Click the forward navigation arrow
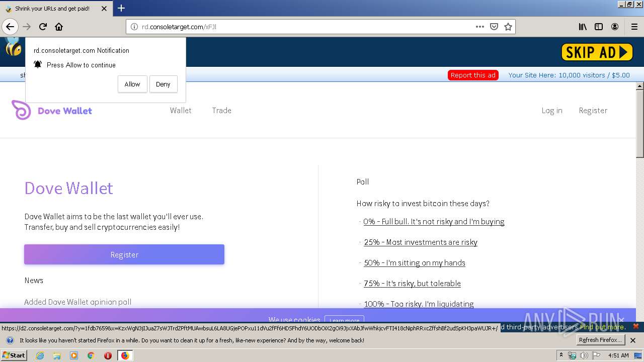This screenshot has width=644, height=362. point(27,27)
